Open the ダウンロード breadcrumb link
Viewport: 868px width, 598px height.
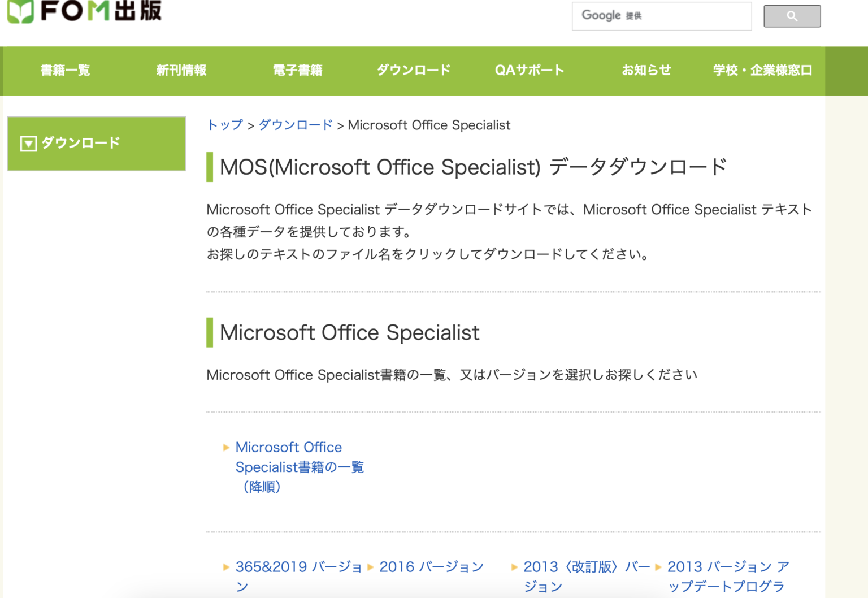295,125
